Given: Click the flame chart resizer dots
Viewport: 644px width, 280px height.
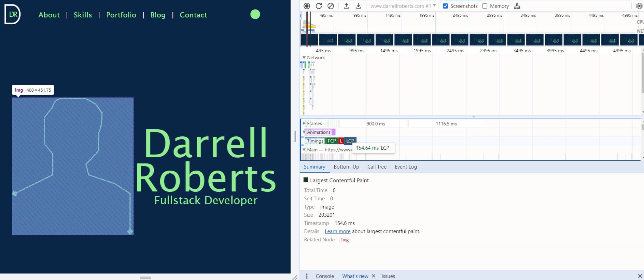Looking at the screenshot, I should (473, 117).
